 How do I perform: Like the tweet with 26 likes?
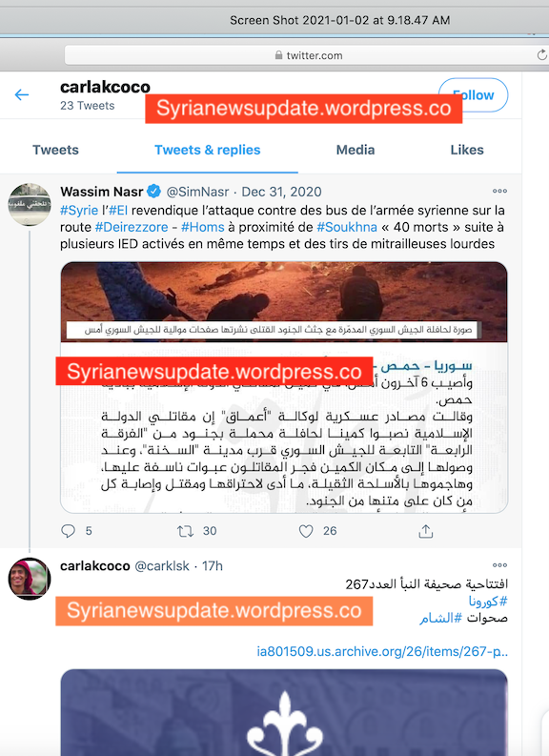(x=306, y=531)
